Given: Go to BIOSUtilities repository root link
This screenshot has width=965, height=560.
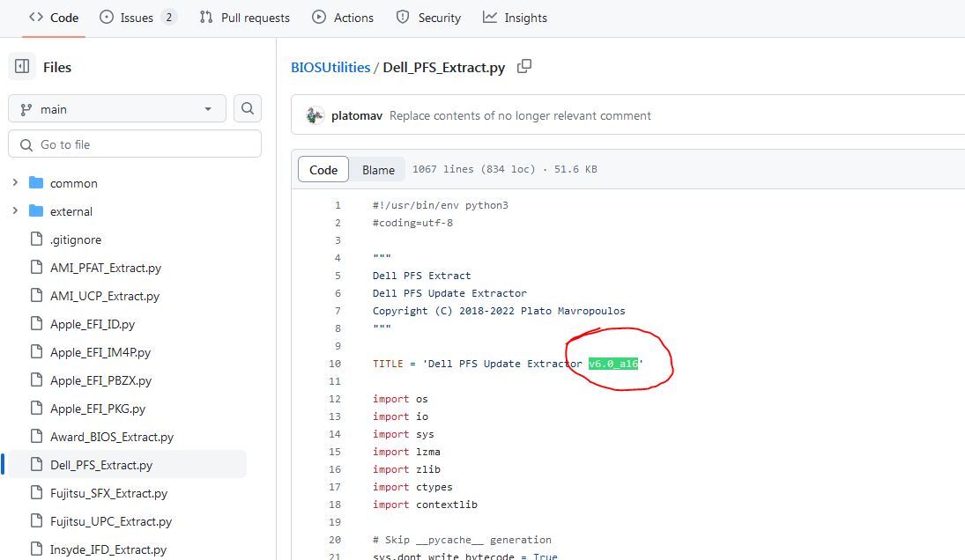Looking at the screenshot, I should point(330,67).
